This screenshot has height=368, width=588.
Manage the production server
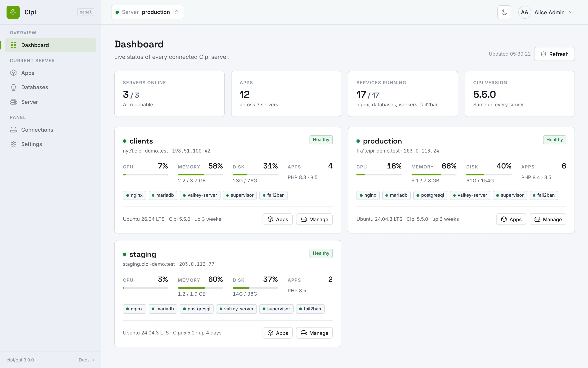[548, 219]
